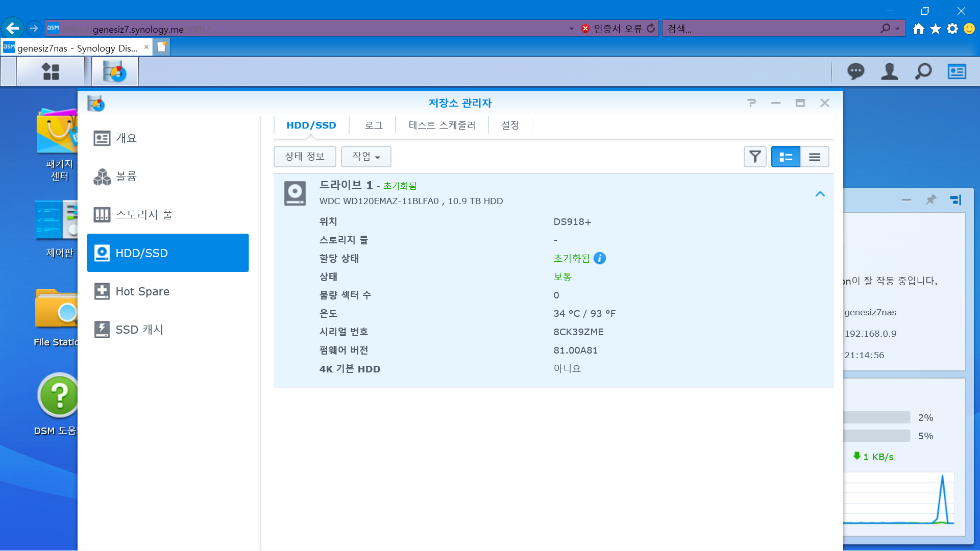This screenshot has width=980, height=551.
Task: Open the browser settings gear
Action: [952, 29]
